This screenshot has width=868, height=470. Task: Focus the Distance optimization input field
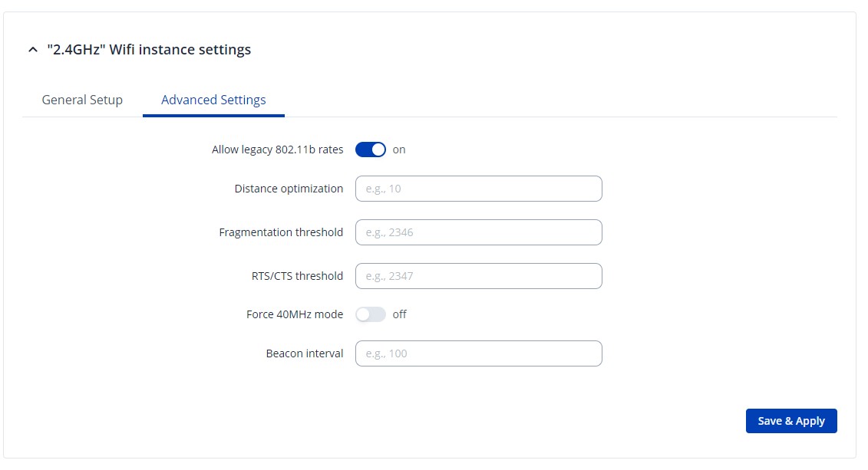point(478,189)
